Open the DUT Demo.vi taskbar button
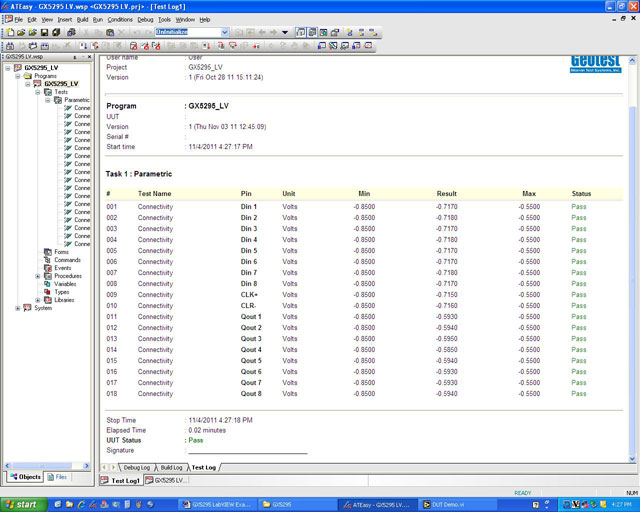Screen dimensions: 640x512 (x=457, y=505)
